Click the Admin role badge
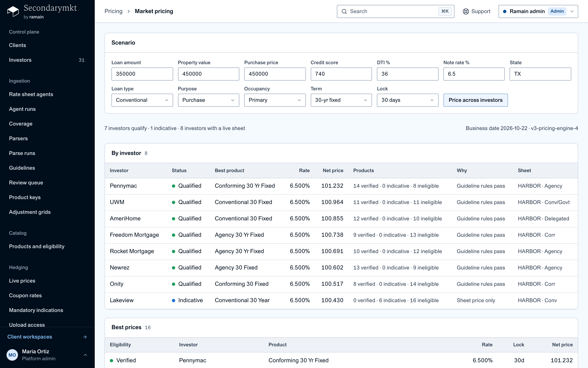This screenshot has width=588, height=368. point(557,11)
